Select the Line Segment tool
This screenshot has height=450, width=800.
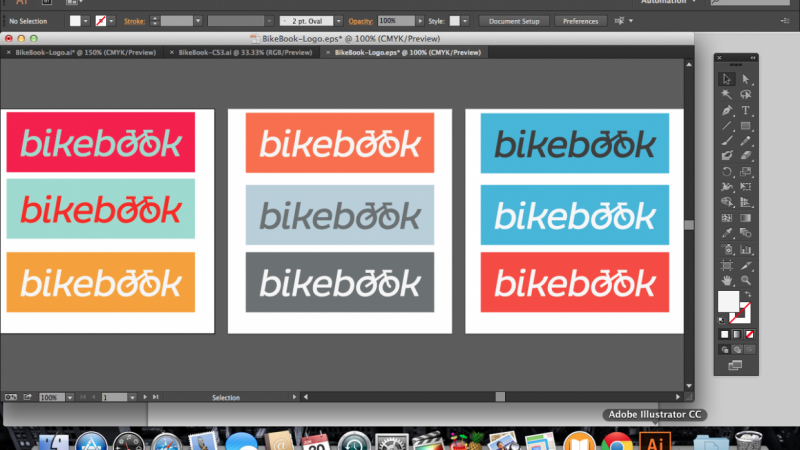727,126
